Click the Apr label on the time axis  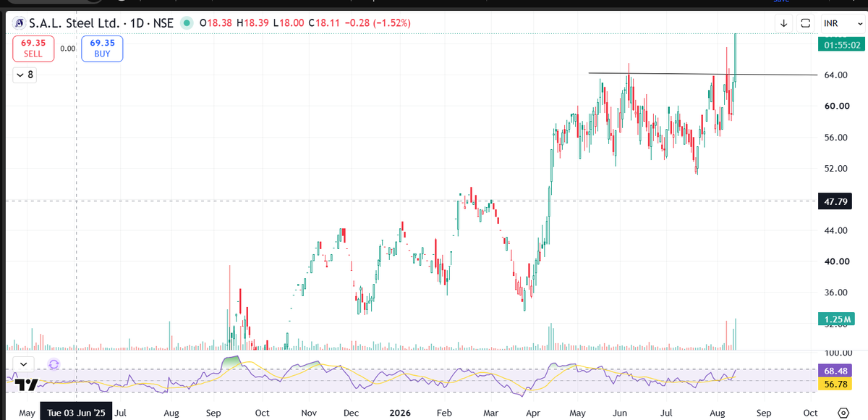(535, 413)
